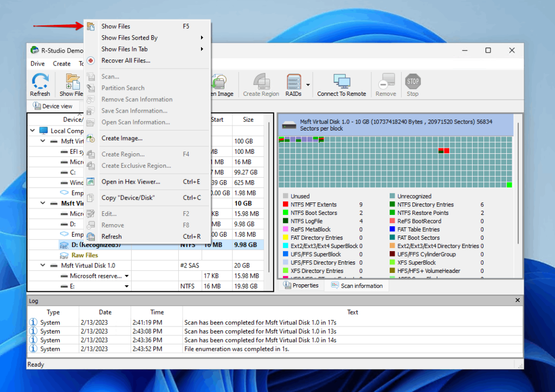This screenshot has width=555, height=392.
Task: Open dropdown arrow beside Microsoft reserve... partition
Action: [x=127, y=276]
